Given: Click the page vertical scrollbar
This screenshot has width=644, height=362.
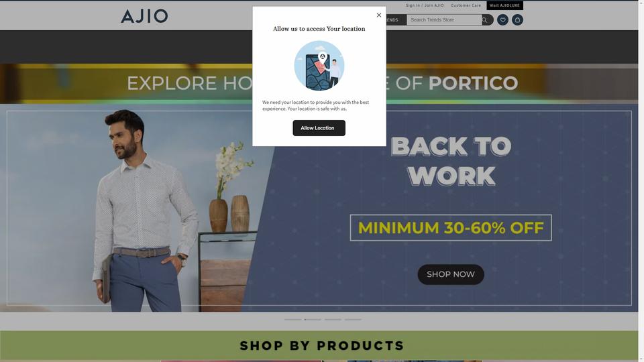Looking at the screenshot, I should (641, 181).
